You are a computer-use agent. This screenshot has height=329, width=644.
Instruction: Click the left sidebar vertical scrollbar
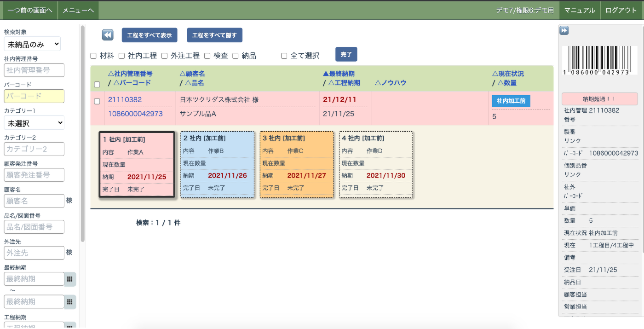83,133
